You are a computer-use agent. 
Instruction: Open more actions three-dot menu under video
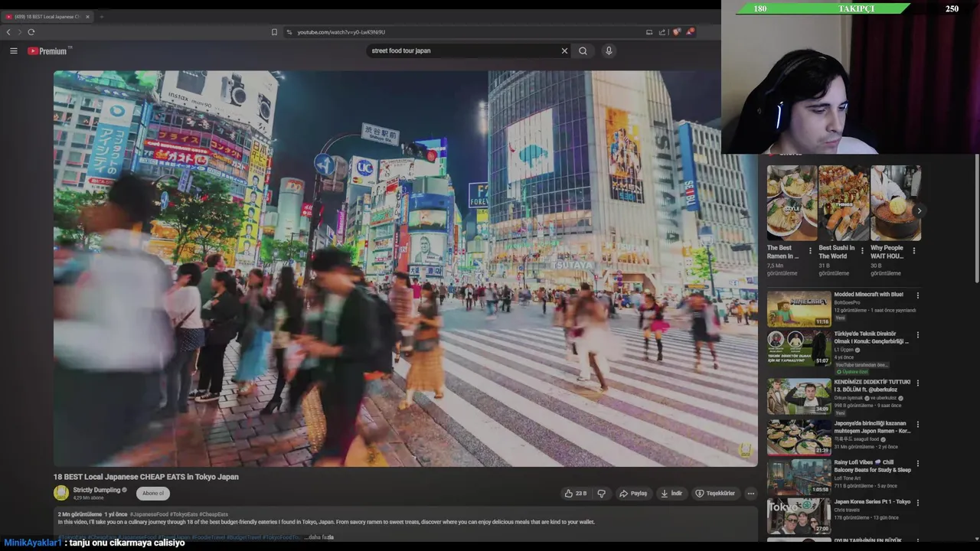750,494
